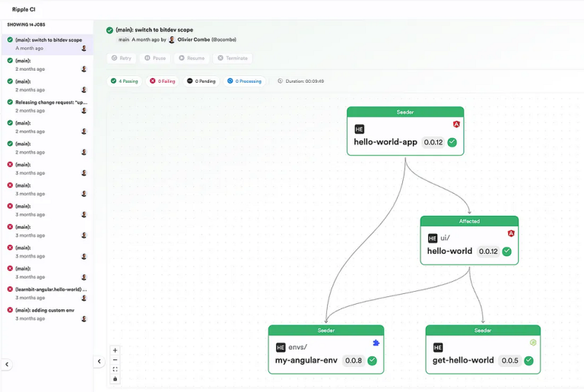This screenshot has width=584, height=392.
Task: Zoom out of the graph canvas
Action: 116,360
